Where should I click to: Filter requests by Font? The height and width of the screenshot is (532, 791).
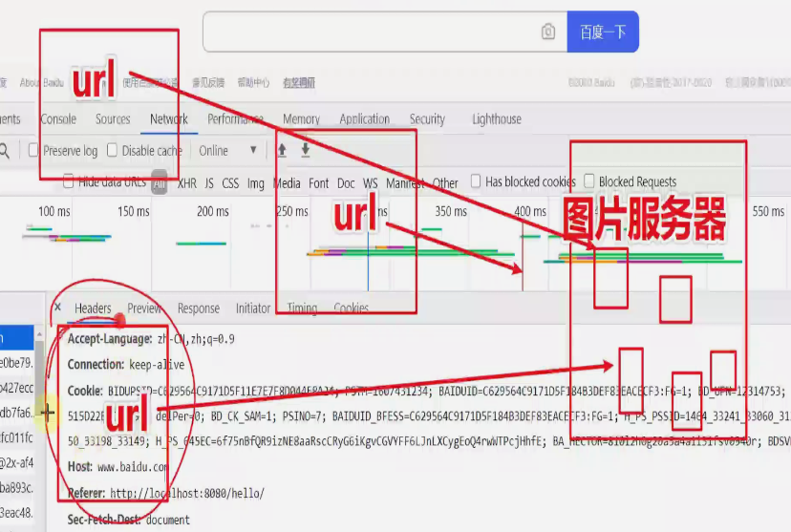(x=319, y=183)
